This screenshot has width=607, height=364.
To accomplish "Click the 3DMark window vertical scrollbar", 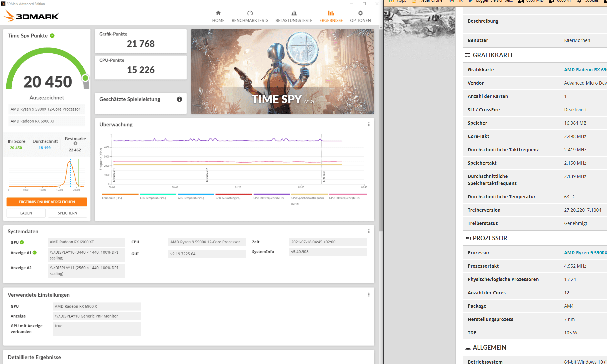I will pyautogui.click(x=381, y=130).
